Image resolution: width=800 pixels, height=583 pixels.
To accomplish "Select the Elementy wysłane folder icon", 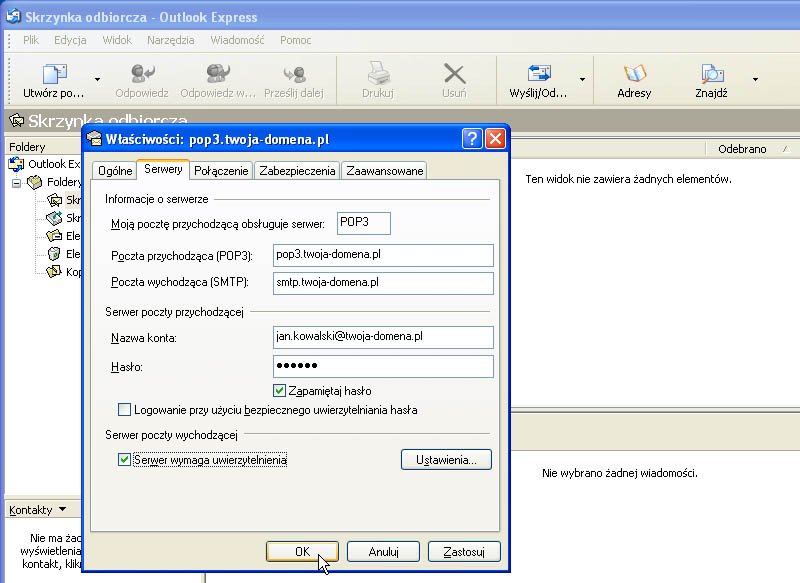I will coord(54,236).
